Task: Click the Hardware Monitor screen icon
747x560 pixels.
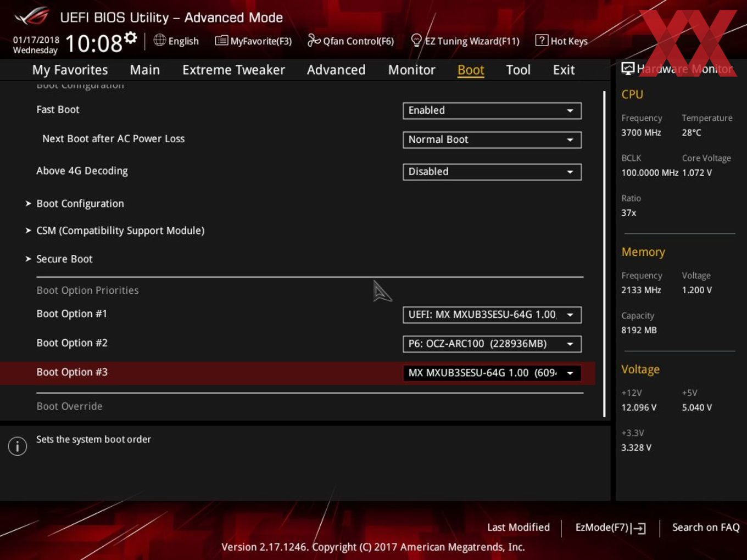Action: click(628, 68)
